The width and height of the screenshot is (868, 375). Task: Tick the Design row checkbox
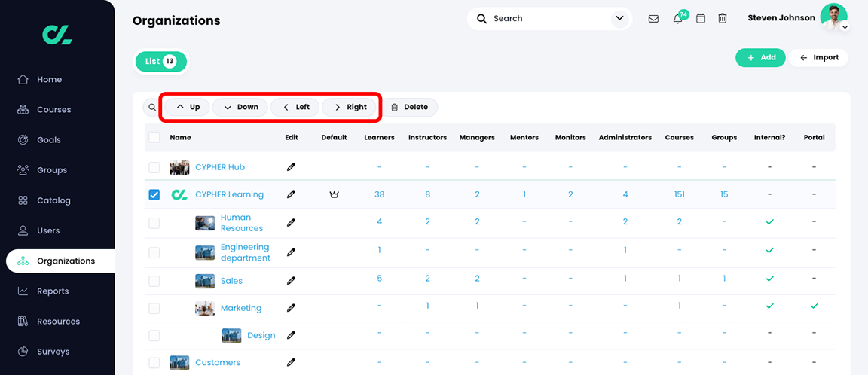point(154,335)
